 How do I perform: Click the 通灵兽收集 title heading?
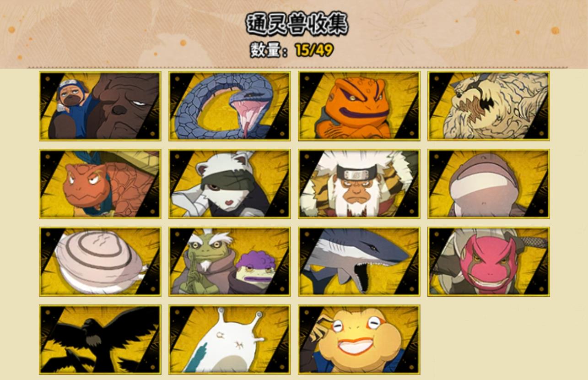point(297,23)
